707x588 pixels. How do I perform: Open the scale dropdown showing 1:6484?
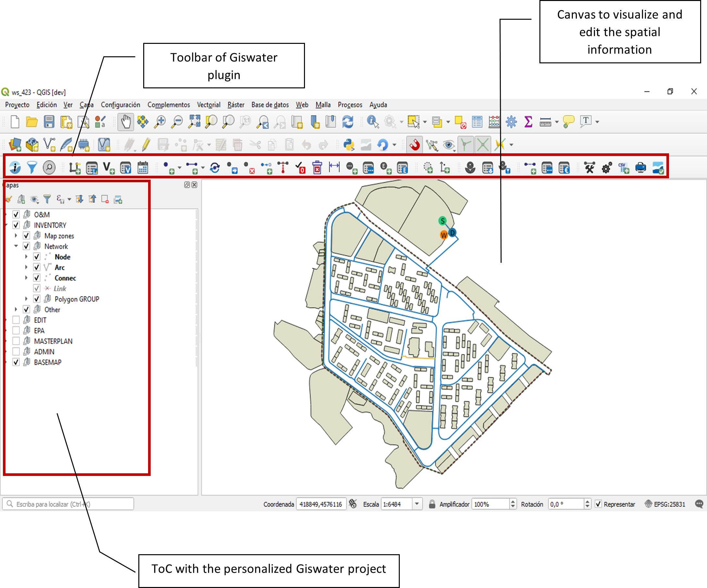[417, 504]
